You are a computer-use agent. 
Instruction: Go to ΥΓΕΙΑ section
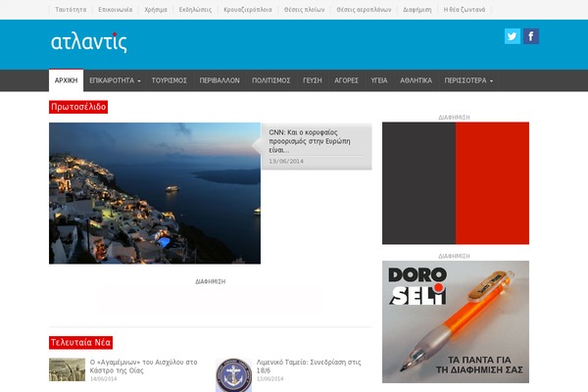[x=379, y=80]
